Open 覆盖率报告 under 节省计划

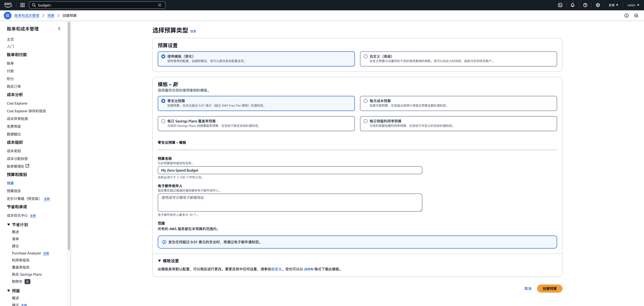click(x=21, y=267)
